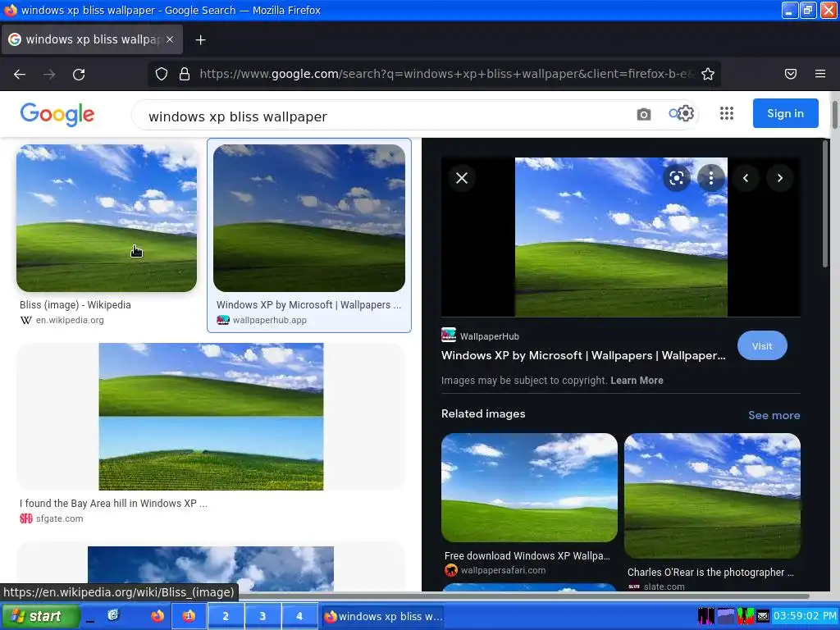Open the preview panel three-dot menu
The height and width of the screenshot is (630, 840).
click(x=711, y=178)
